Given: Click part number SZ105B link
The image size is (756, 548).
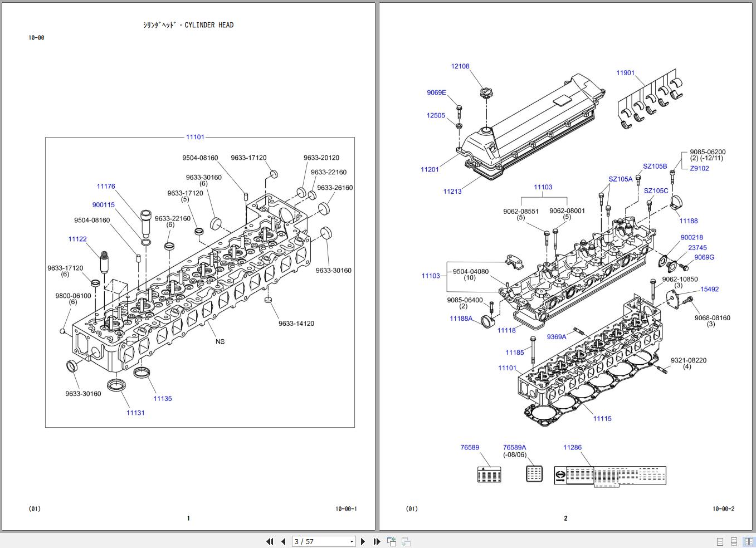Looking at the screenshot, I should (x=655, y=167).
